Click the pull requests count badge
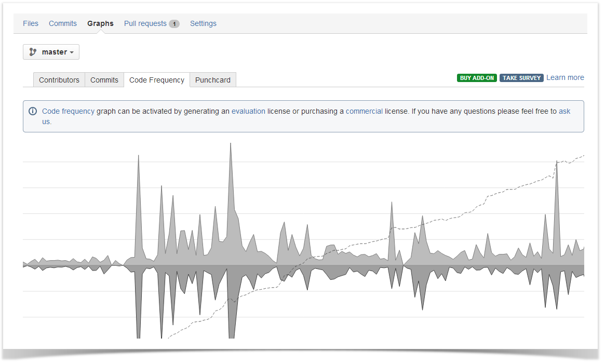The image size is (605, 364). (x=174, y=24)
